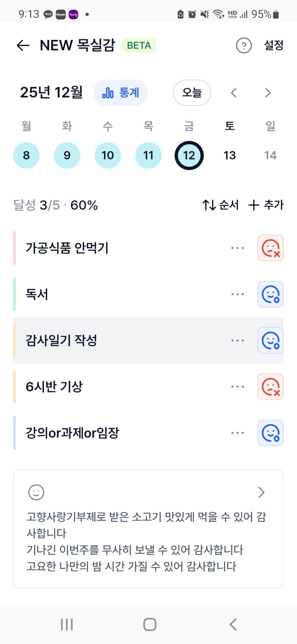Open 통계 statistics chart button
Image resolution: width=297 pixels, height=644 pixels.
120,93
